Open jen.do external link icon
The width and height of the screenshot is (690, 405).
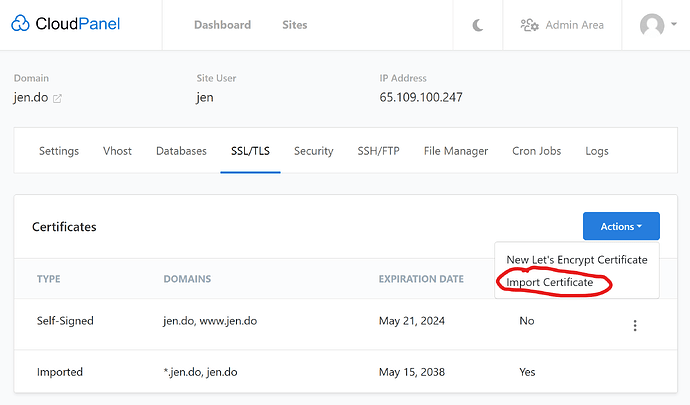click(57, 99)
